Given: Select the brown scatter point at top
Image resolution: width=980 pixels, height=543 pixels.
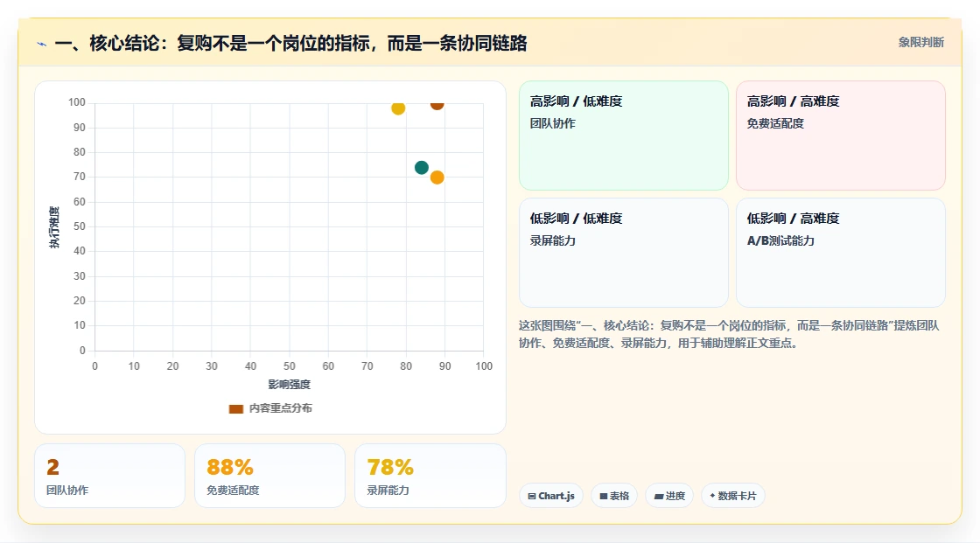Looking at the screenshot, I should [x=437, y=104].
